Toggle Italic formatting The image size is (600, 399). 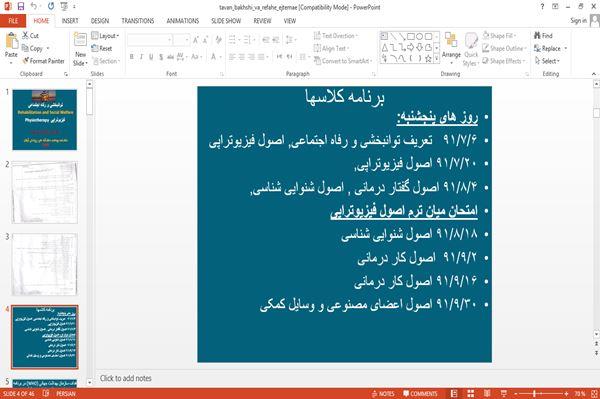(x=141, y=57)
